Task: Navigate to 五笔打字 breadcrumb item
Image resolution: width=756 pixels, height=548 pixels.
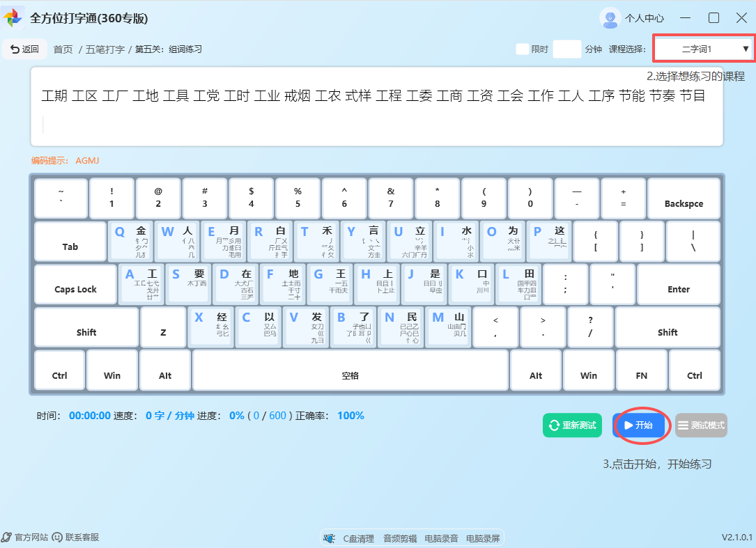Action: point(105,49)
